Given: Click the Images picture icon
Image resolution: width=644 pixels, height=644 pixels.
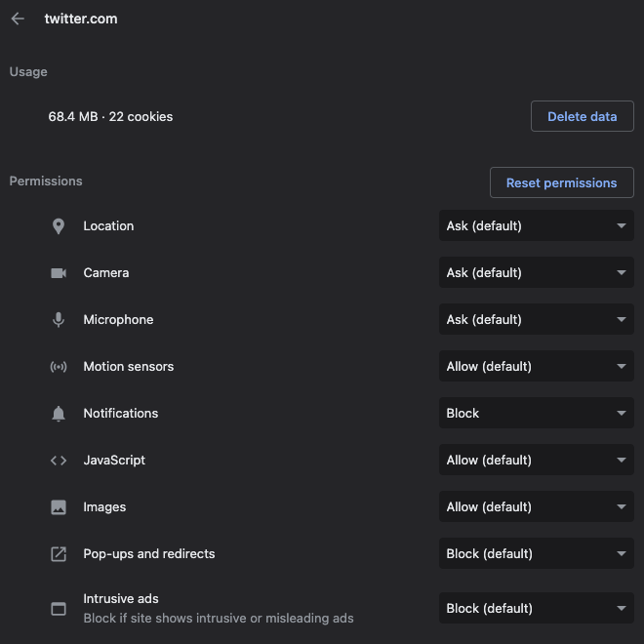Looking at the screenshot, I should point(59,506).
